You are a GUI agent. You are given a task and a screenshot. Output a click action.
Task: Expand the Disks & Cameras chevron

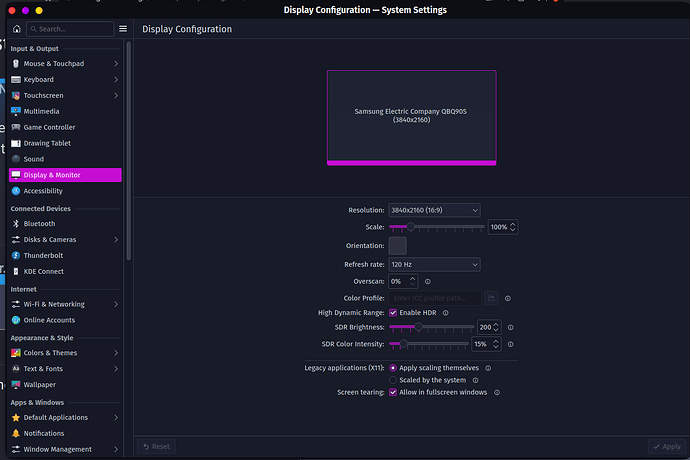click(116, 239)
